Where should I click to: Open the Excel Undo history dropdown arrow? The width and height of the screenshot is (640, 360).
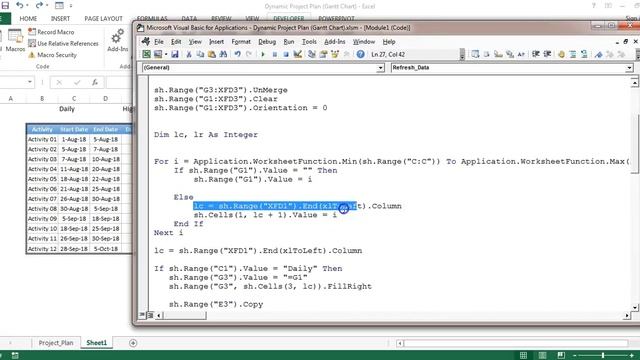tap(27, 6)
